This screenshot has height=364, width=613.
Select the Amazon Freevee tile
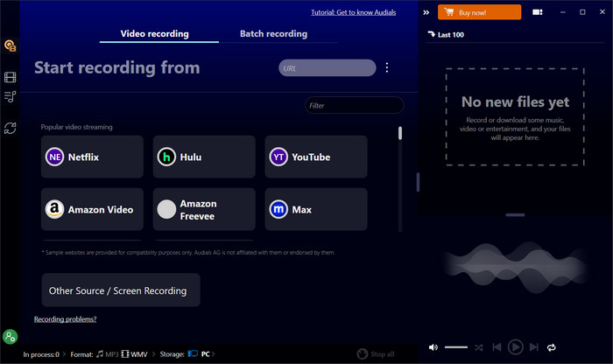click(204, 209)
